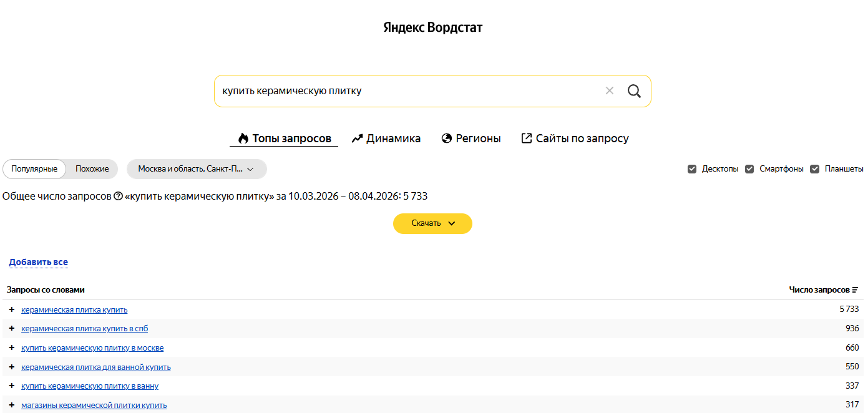Open 'купить керамическую плитку в москве' link
Viewport: 868px width, 413px height.
(x=92, y=348)
